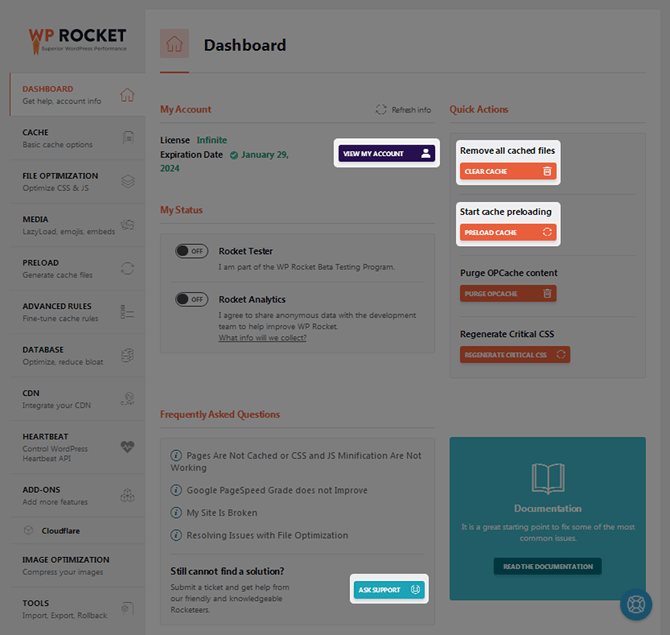
Task: Go to the Preload section
Action: 78,268
